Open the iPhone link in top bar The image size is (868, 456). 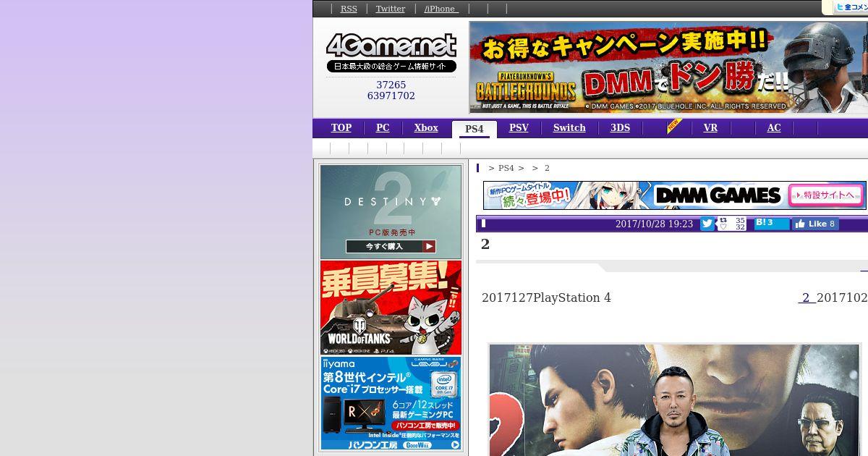441,9
